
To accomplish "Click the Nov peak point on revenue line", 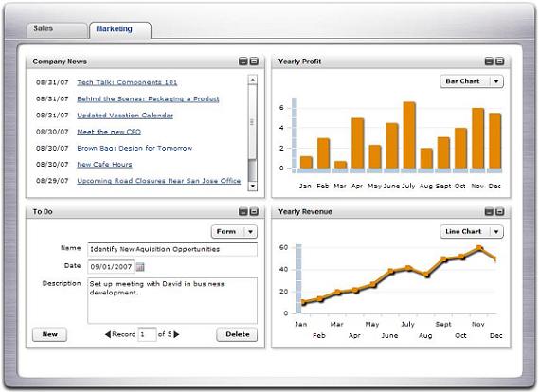I will click(x=479, y=248).
